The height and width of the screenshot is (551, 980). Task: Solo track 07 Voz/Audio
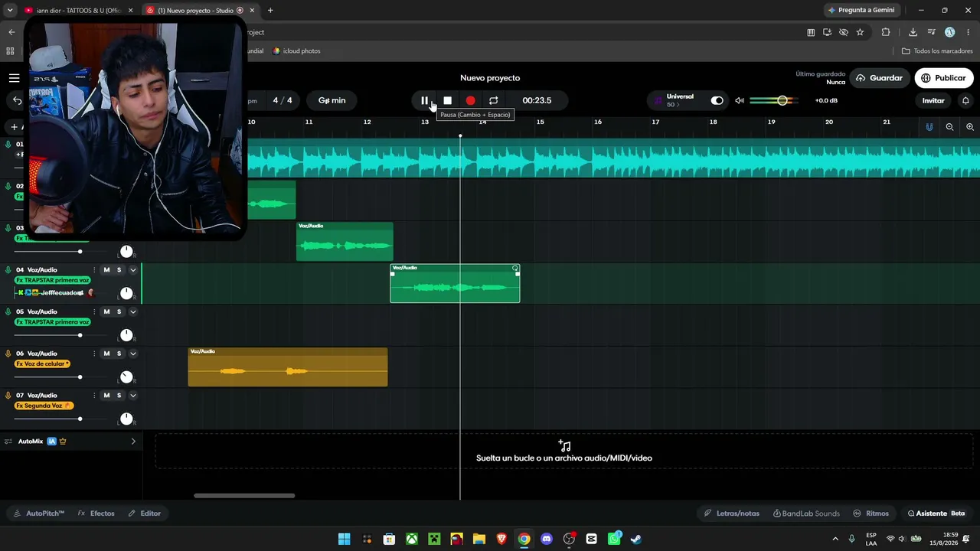pyautogui.click(x=119, y=396)
